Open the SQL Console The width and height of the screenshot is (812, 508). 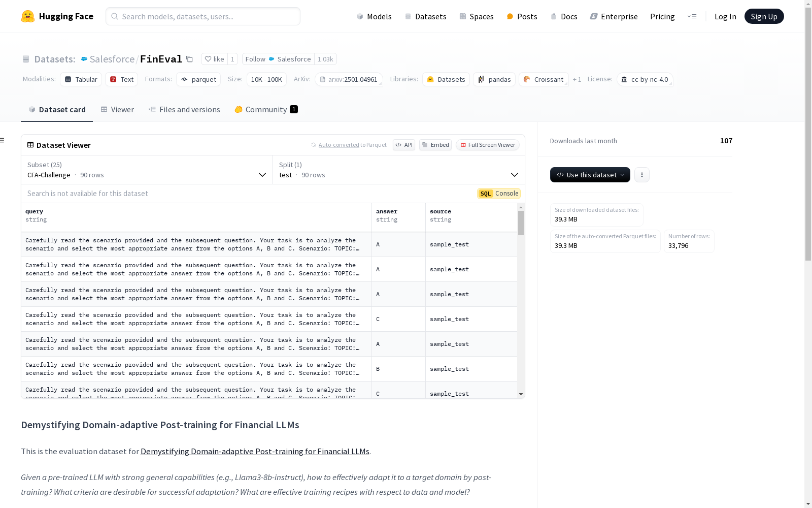[x=499, y=194]
